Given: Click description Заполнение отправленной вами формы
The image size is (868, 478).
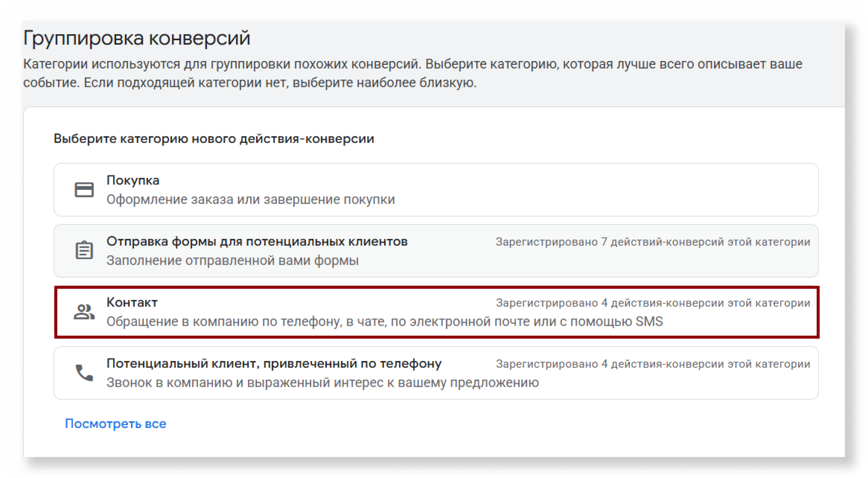Looking at the screenshot, I should [232, 260].
